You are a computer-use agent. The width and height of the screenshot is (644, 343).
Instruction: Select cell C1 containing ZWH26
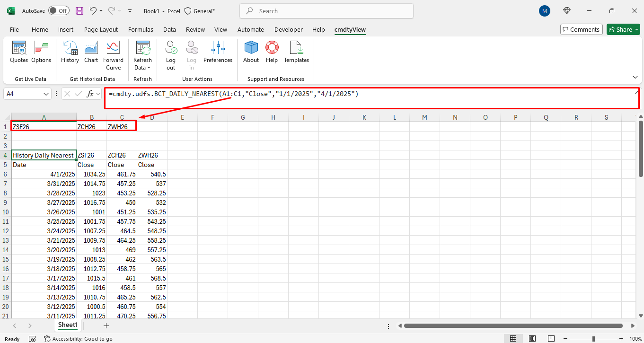click(122, 127)
